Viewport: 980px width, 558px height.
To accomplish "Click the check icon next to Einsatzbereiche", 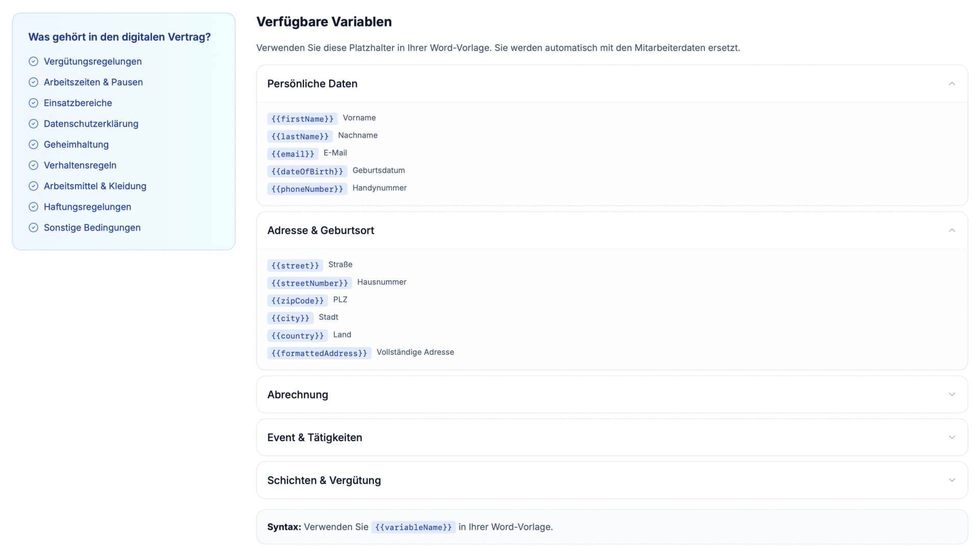I will (x=33, y=103).
